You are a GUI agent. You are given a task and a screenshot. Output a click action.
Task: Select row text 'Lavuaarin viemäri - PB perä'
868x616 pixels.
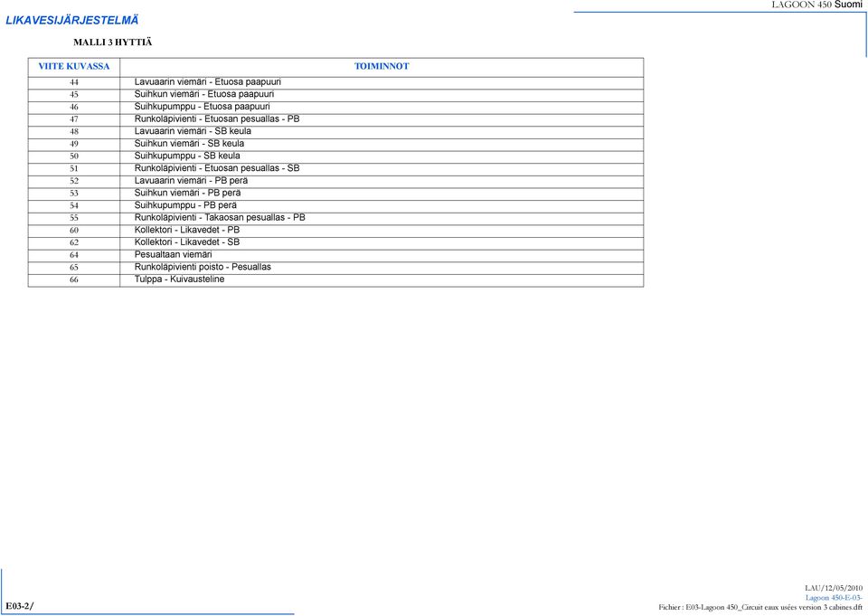point(191,181)
